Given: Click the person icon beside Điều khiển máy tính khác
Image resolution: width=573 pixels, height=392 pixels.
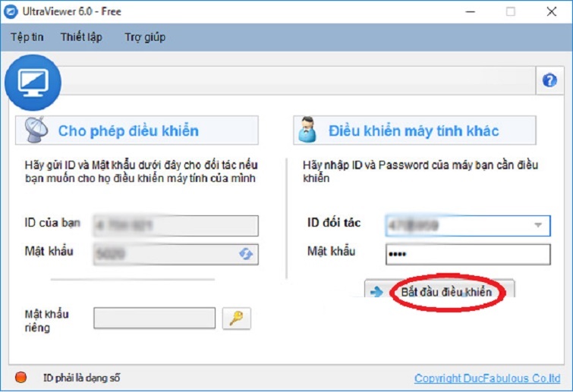Looking at the screenshot, I should [310, 130].
